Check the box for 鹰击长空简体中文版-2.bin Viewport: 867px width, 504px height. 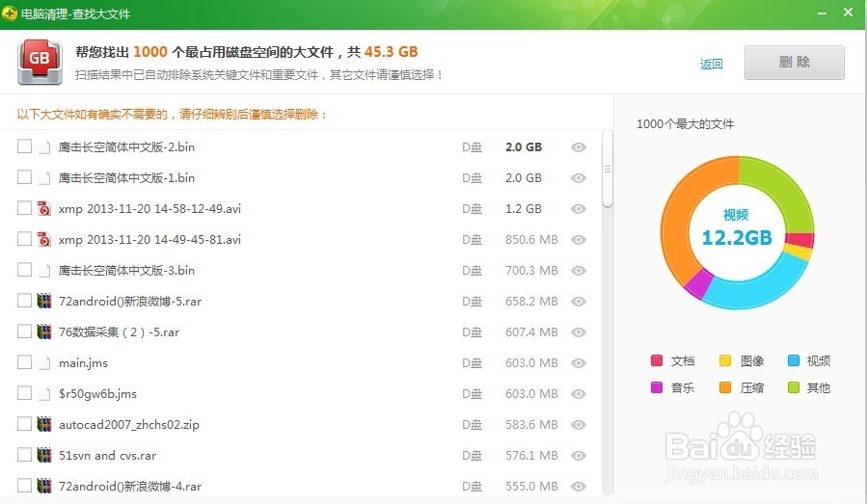pyautogui.click(x=24, y=146)
